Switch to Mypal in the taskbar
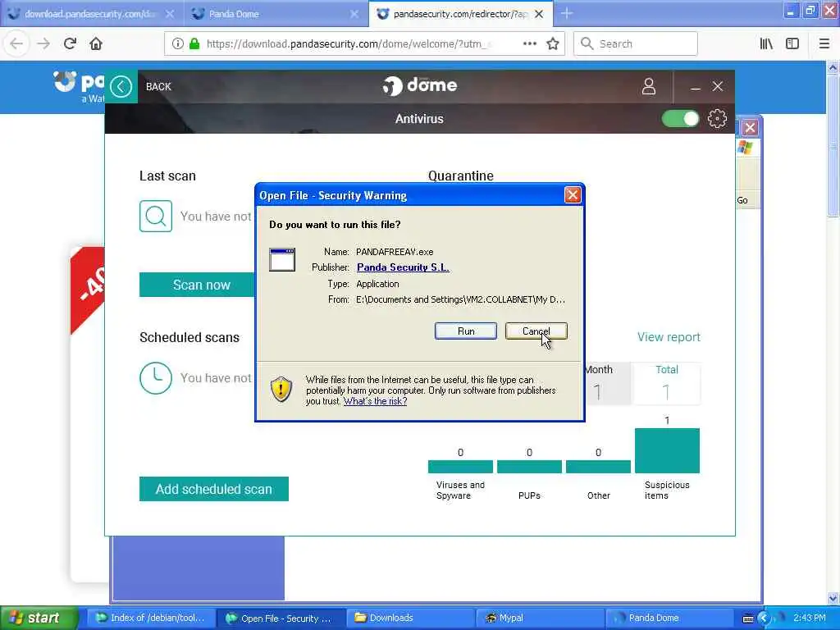The width and height of the screenshot is (840, 630). 540,618
